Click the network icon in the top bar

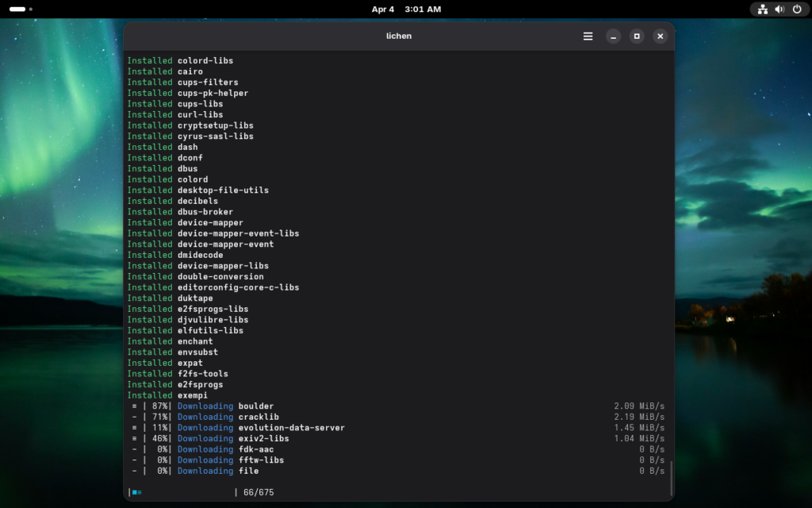click(763, 10)
